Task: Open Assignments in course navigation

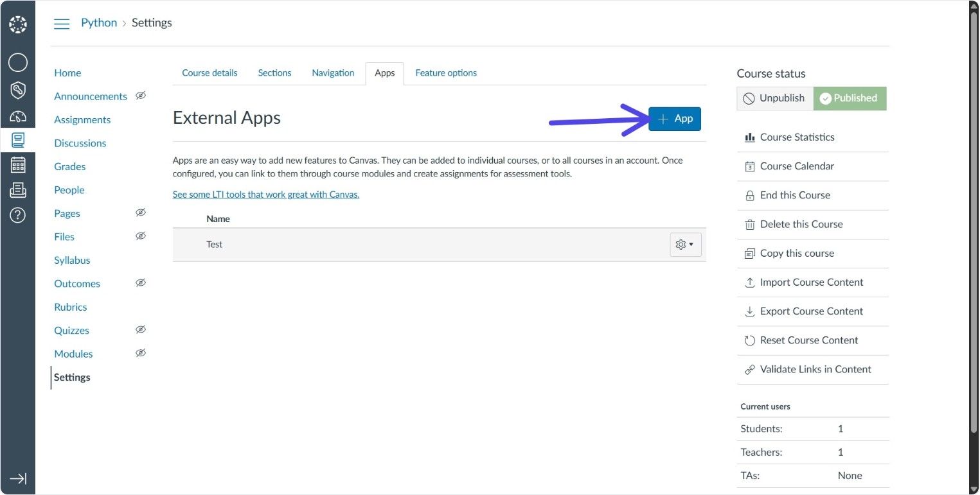Action: point(82,120)
